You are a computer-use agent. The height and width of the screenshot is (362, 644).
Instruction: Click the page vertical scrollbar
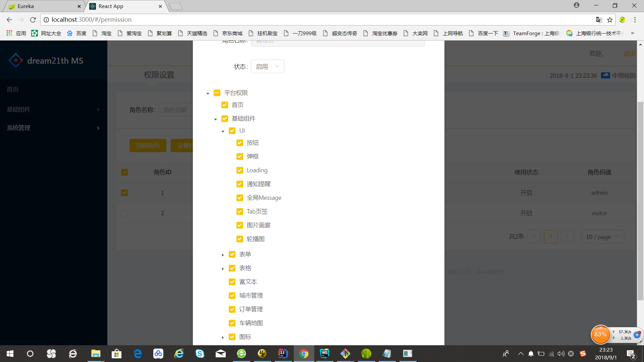640,200
